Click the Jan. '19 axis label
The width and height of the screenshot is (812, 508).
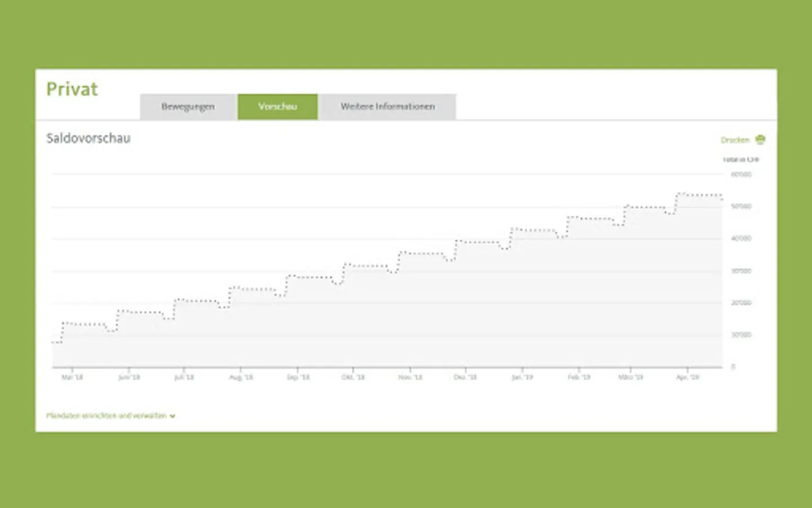[x=522, y=377]
